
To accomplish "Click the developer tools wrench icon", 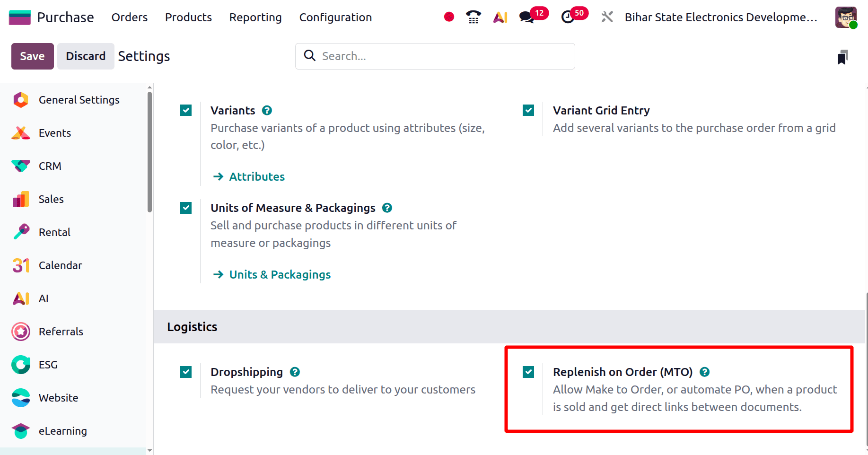I will pyautogui.click(x=607, y=17).
